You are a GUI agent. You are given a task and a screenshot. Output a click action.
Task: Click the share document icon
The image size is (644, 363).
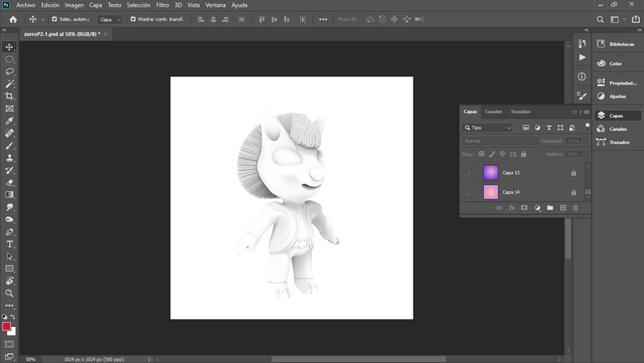point(636,19)
